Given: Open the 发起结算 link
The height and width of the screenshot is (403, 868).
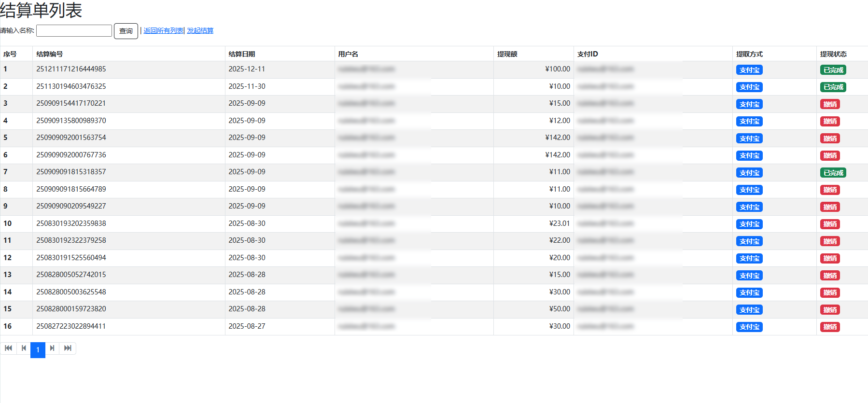Looking at the screenshot, I should pyautogui.click(x=200, y=30).
